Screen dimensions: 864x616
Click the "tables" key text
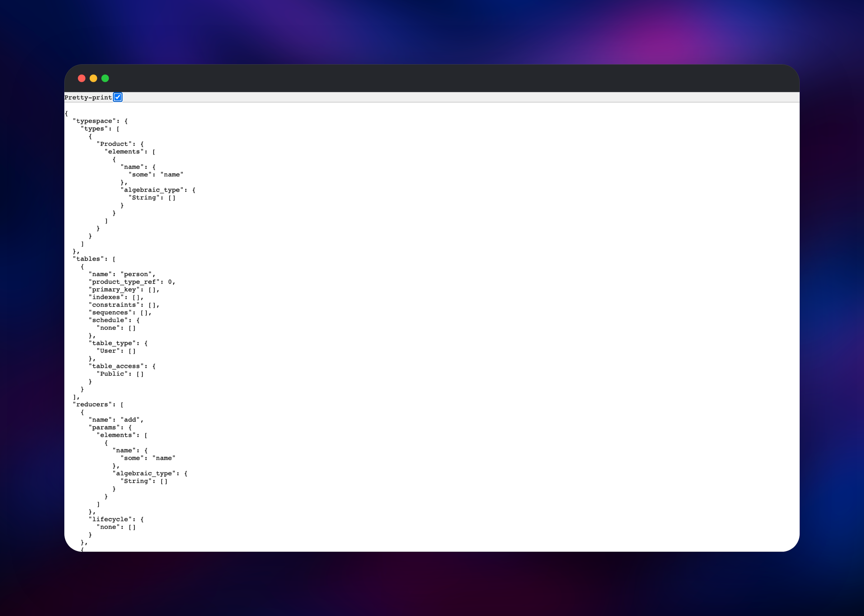pyautogui.click(x=88, y=259)
